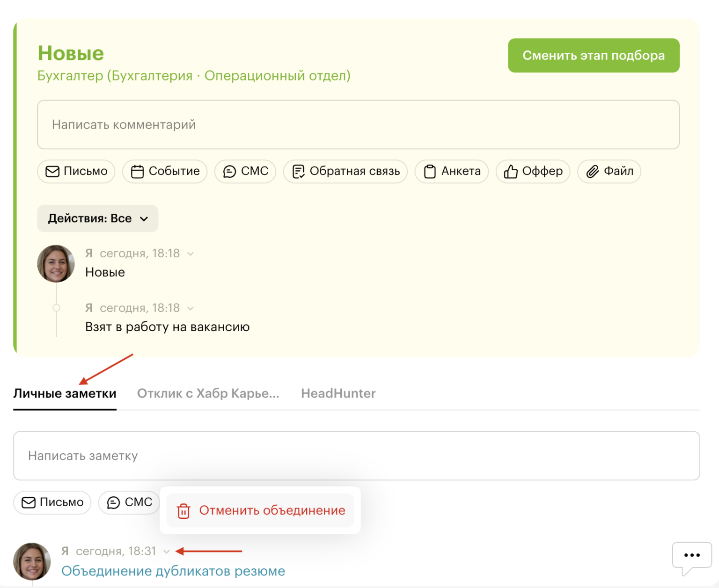Image resolution: width=719 pixels, height=588 pixels.
Task: Switch to the Личные заметки tab
Action: click(65, 393)
